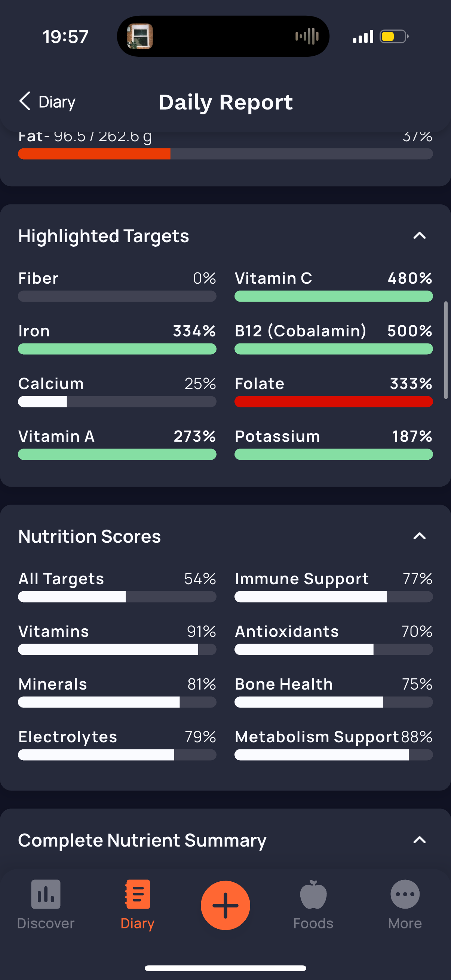The image size is (451, 980).
Task: Select the Vitamin C target
Action: pos(334,286)
